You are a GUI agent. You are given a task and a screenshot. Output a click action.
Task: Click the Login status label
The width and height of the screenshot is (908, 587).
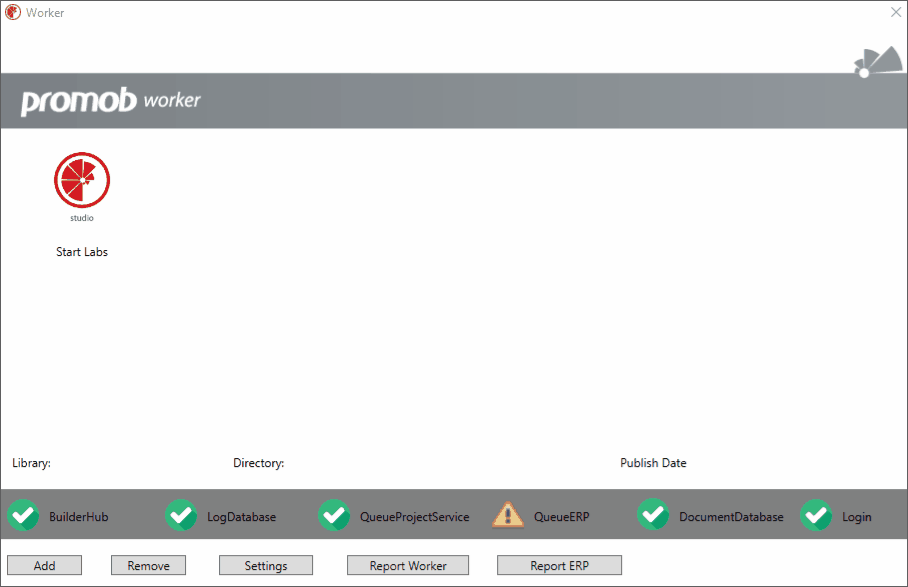coord(856,517)
